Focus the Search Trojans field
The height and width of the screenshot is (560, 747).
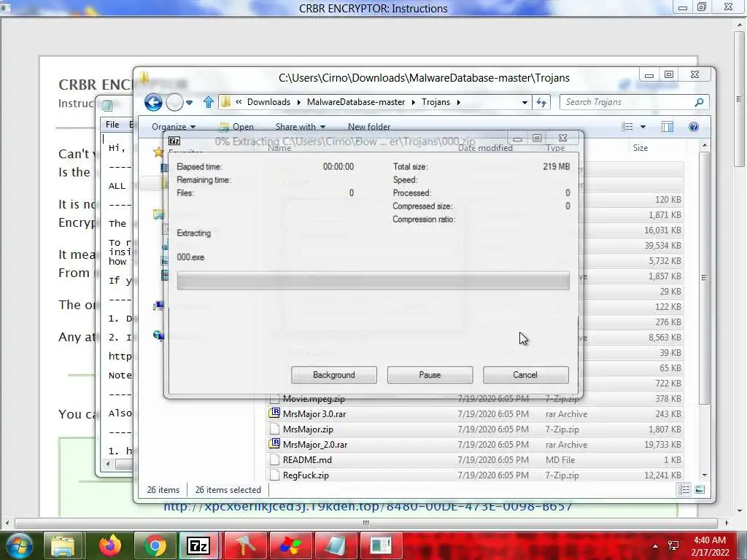point(627,102)
